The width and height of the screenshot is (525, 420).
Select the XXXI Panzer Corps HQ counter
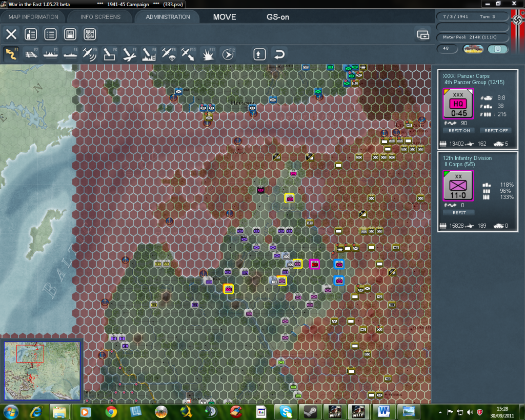(x=458, y=104)
